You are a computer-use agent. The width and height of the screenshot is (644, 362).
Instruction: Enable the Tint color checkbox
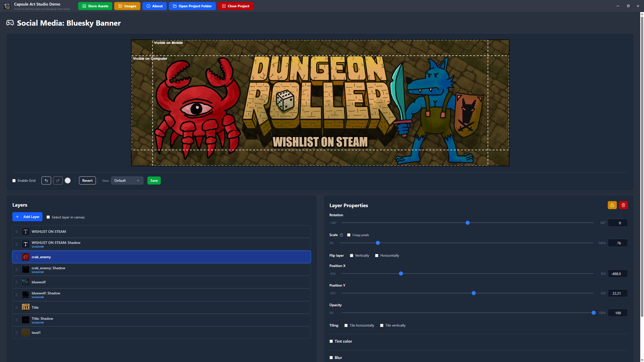point(331,341)
